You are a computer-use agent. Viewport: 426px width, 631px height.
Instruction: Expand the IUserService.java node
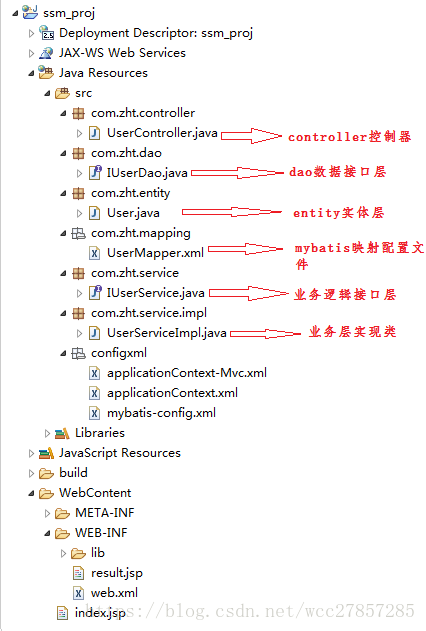coord(80,293)
